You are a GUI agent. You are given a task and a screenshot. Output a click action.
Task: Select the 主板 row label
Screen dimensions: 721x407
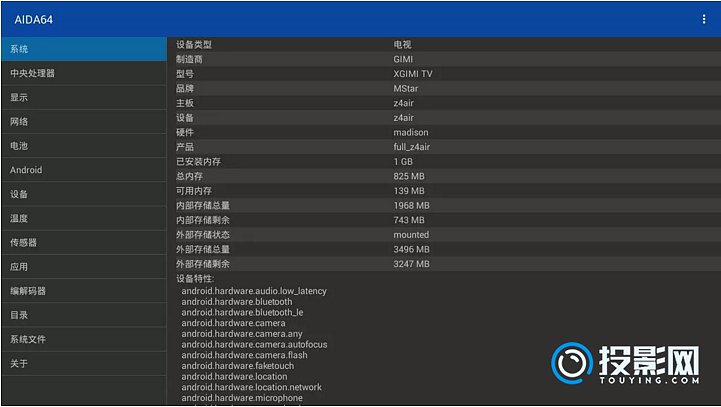pyautogui.click(x=185, y=103)
